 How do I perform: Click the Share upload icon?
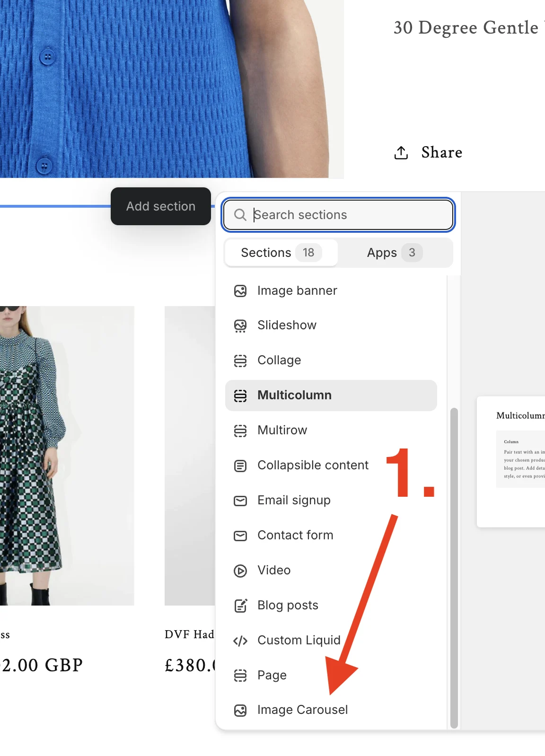click(x=401, y=152)
